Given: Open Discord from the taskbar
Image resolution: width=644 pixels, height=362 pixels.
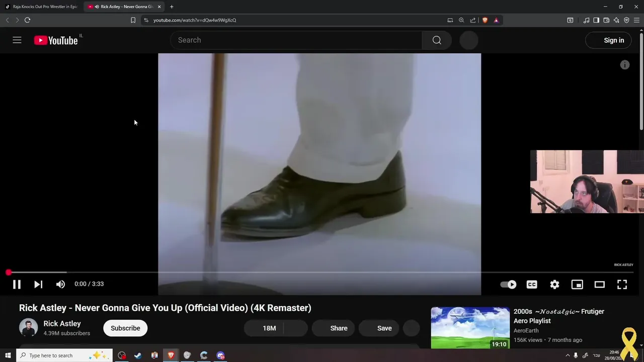Looking at the screenshot, I should pyautogui.click(x=220, y=355).
